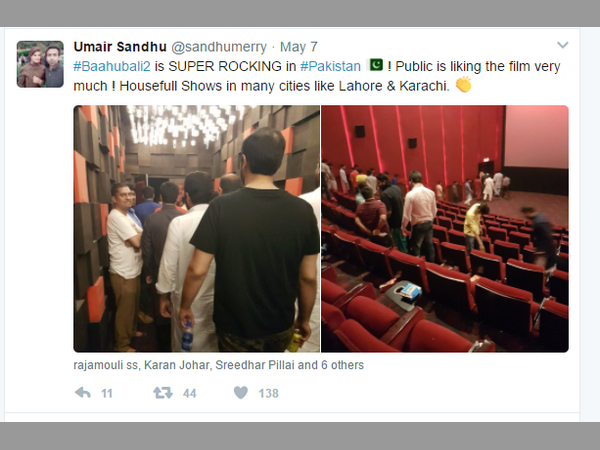Click tagged user Sreedhar Pillai
The image size is (600, 450).
pyautogui.click(x=255, y=365)
